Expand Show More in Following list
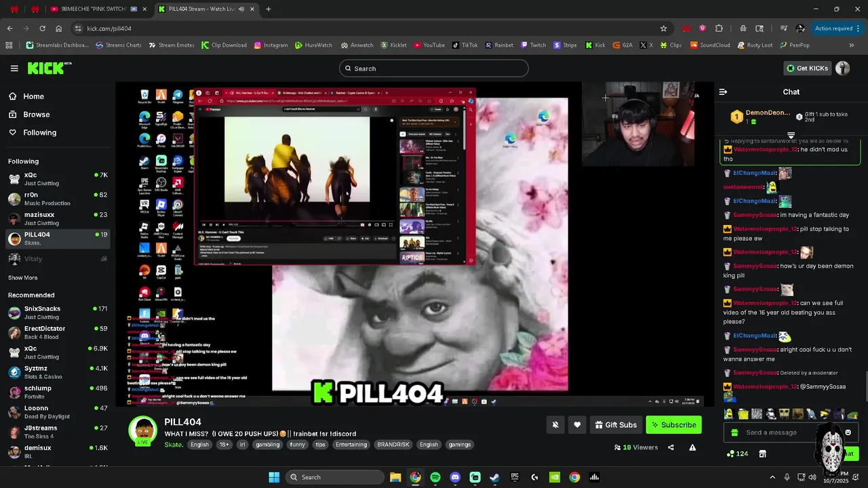Screen dimensions: 868x488 [x=23, y=278]
